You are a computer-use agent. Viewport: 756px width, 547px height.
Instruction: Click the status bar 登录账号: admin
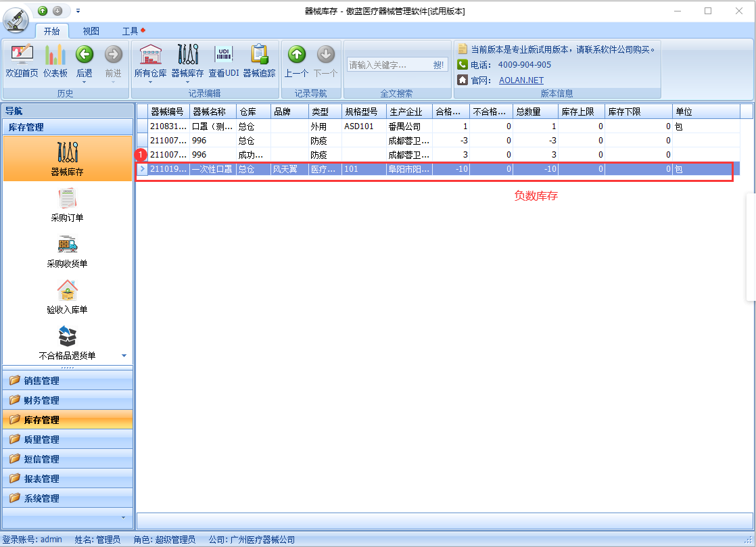click(32, 540)
